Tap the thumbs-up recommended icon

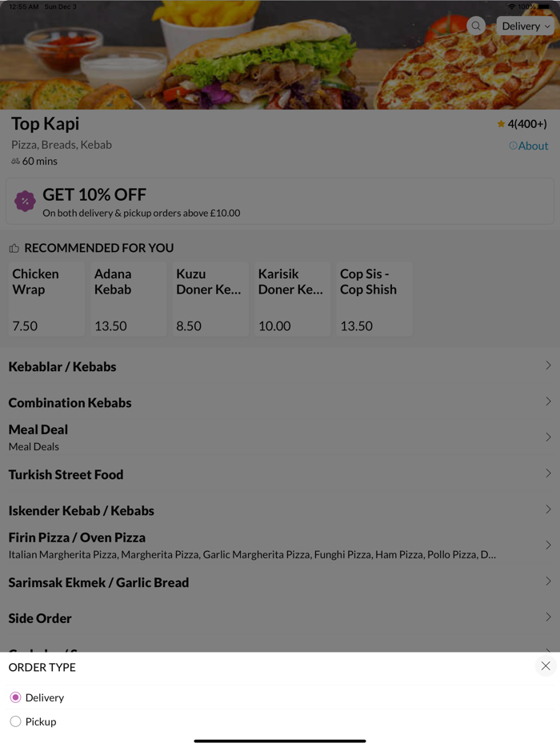[x=14, y=248]
